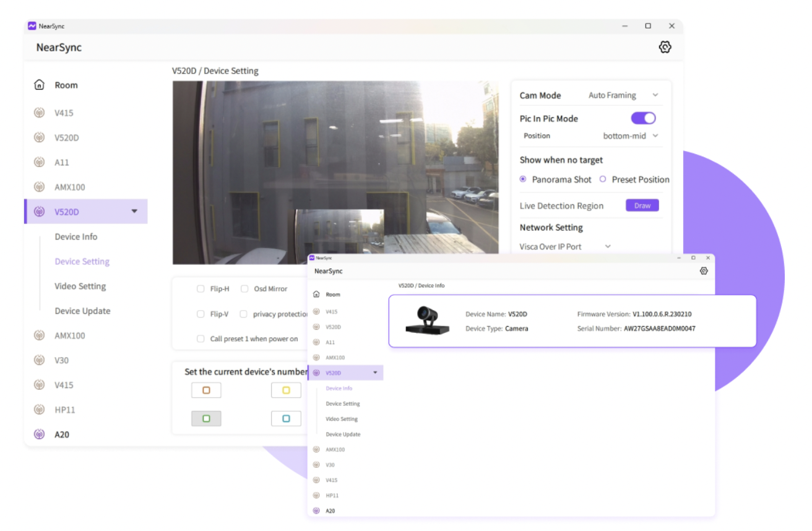The height and width of the screenshot is (531, 812).
Task: Open the Cam Mode Auto Framing dropdown
Action: tap(623, 95)
